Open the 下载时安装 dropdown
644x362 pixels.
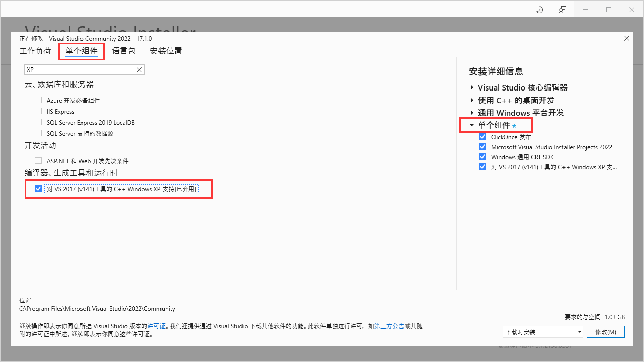543,332
